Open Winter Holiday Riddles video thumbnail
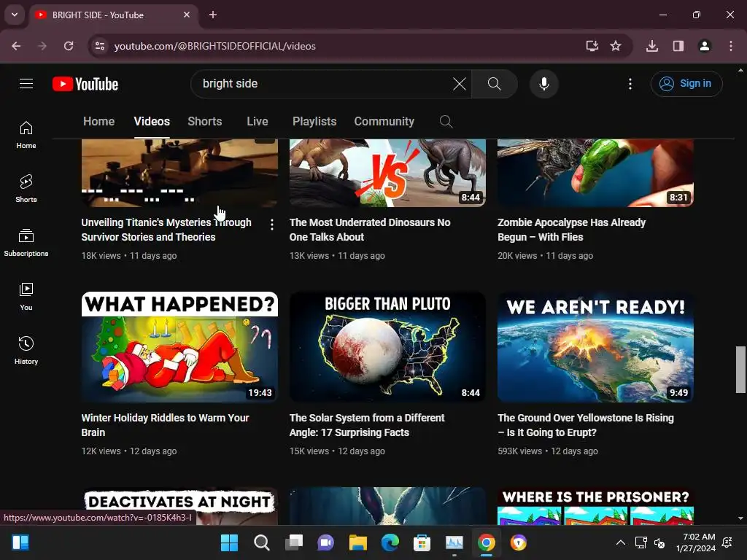Viewport: 747px width, 560px height. pos(179,346)
